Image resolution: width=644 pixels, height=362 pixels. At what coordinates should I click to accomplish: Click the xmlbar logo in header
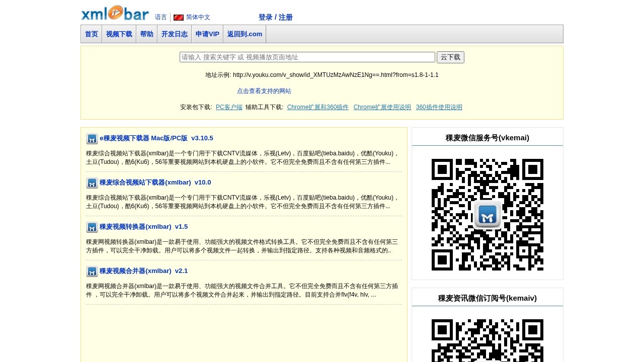(x=115, y=13)
